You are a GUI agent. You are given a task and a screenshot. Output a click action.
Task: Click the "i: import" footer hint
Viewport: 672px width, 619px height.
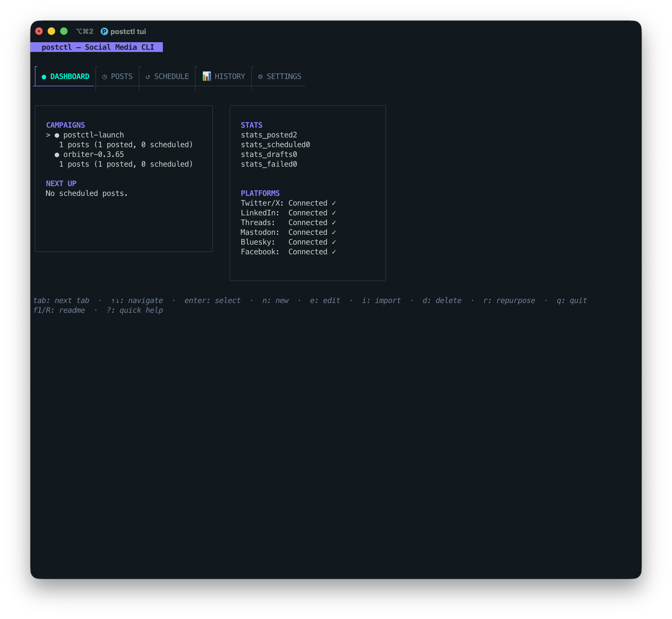(381, 301)
